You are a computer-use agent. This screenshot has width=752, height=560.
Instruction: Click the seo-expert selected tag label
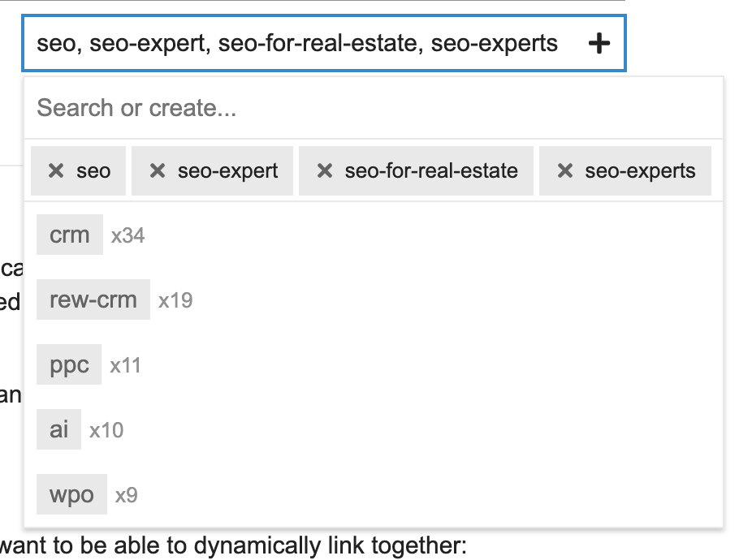(228, 171)
